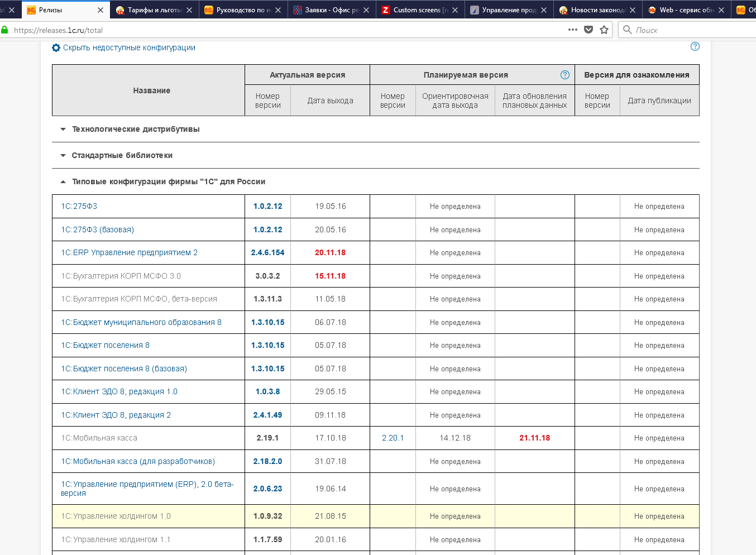
Task: Open 1С:Мобильная касса (для разработчиков) link
Action: [138, 461]
